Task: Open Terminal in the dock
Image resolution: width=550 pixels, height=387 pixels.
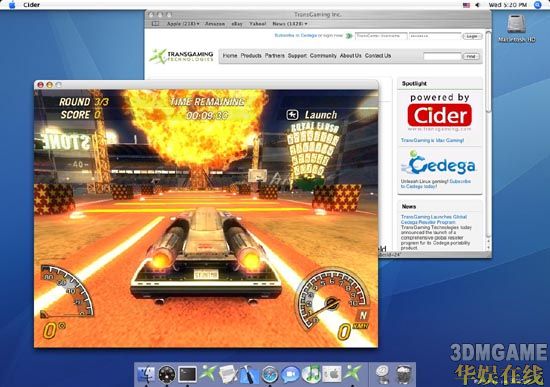Action: [187, 374]
